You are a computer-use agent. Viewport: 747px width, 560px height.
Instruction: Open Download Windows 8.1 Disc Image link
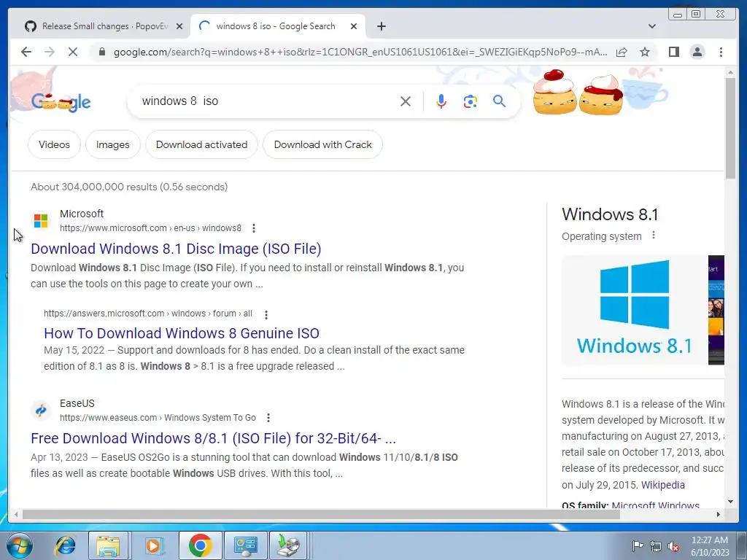[x=176, y=249]
